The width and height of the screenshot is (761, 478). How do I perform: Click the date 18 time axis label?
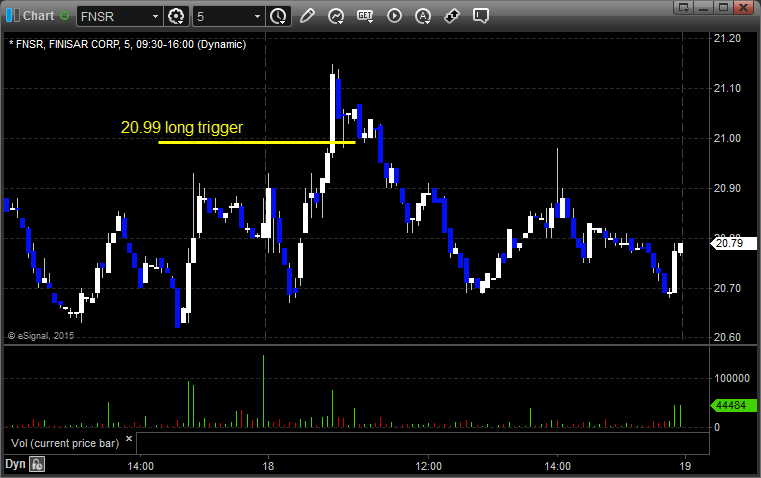coord(268,466)
